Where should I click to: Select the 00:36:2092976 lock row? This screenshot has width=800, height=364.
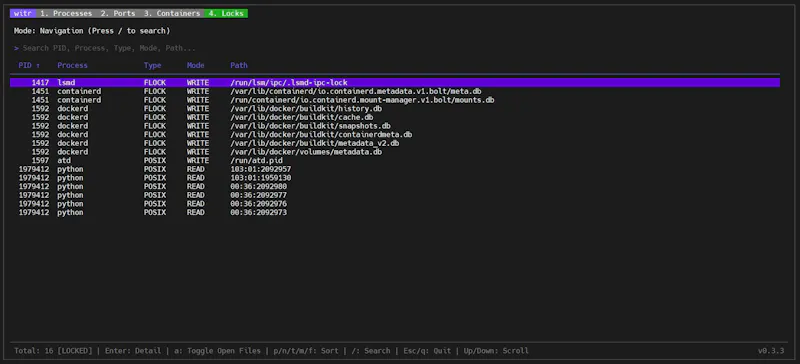pyautogui.click(x=395, y=204)
